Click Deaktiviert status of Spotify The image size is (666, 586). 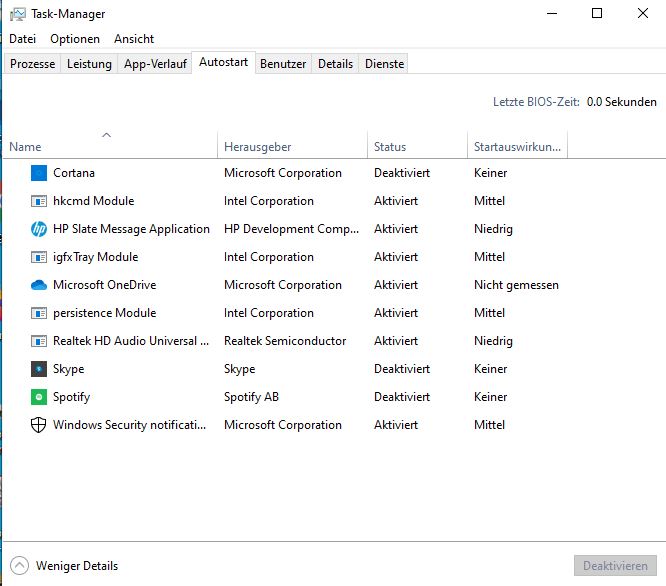coord(402,397)
